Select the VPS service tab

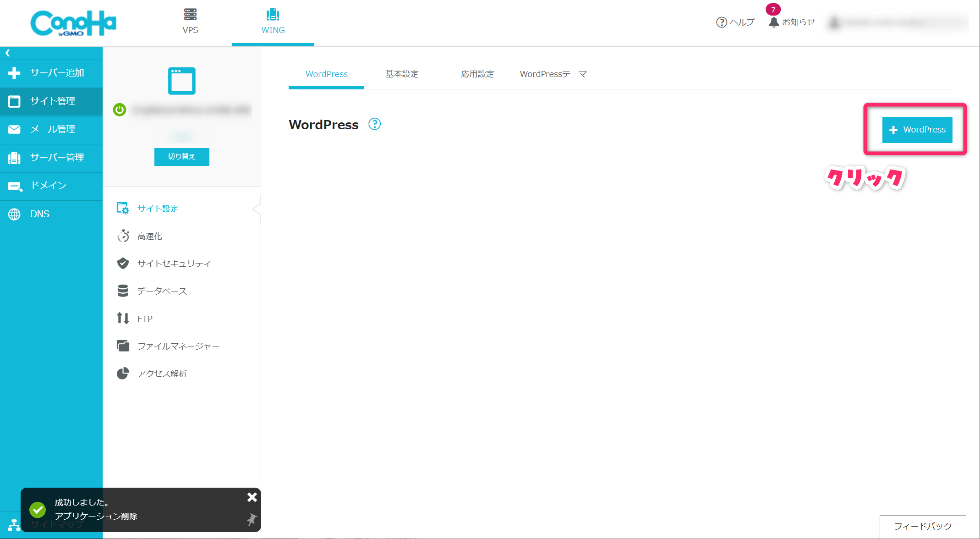tap(190, 22)
